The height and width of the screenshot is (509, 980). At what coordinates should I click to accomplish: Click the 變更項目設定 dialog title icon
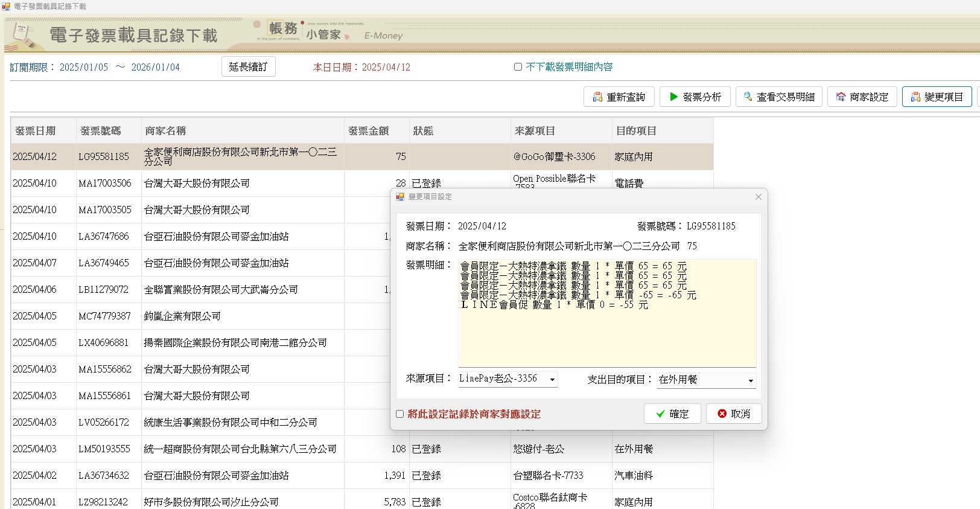click(400, 197)
